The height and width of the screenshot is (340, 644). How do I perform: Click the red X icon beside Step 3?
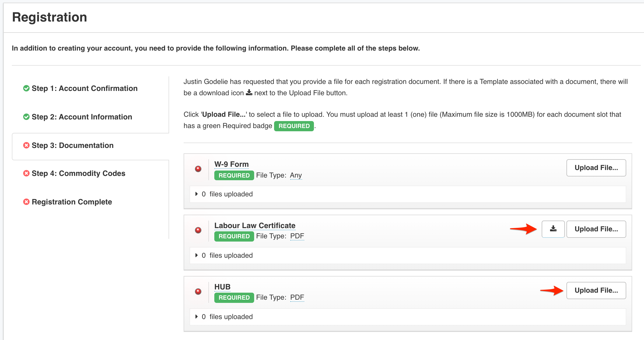point(26,145)
